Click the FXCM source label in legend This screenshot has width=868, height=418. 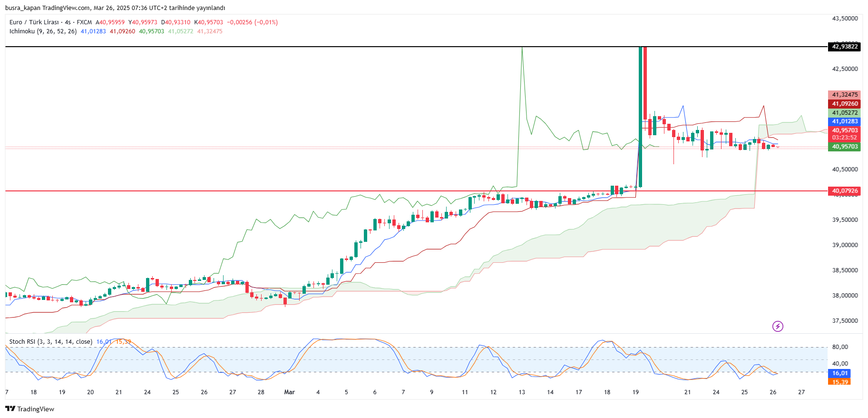pos(84,22)
